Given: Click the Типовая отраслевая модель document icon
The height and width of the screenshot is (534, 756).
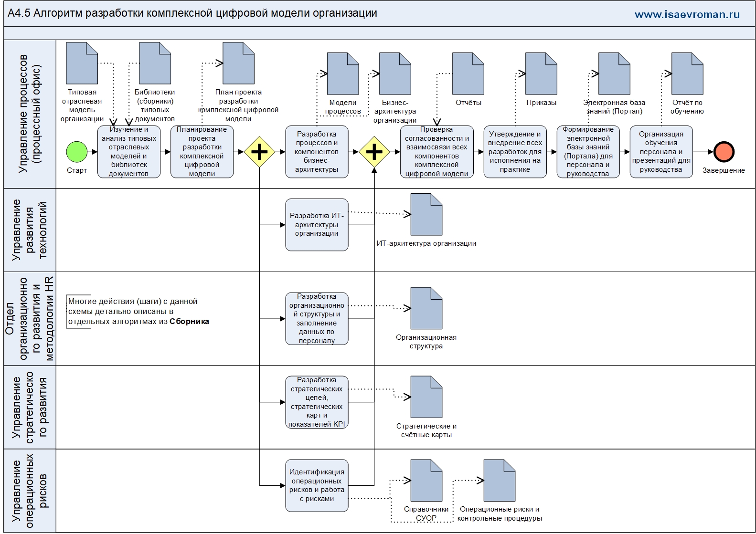Looking at the screenshot, I should 82,63.
